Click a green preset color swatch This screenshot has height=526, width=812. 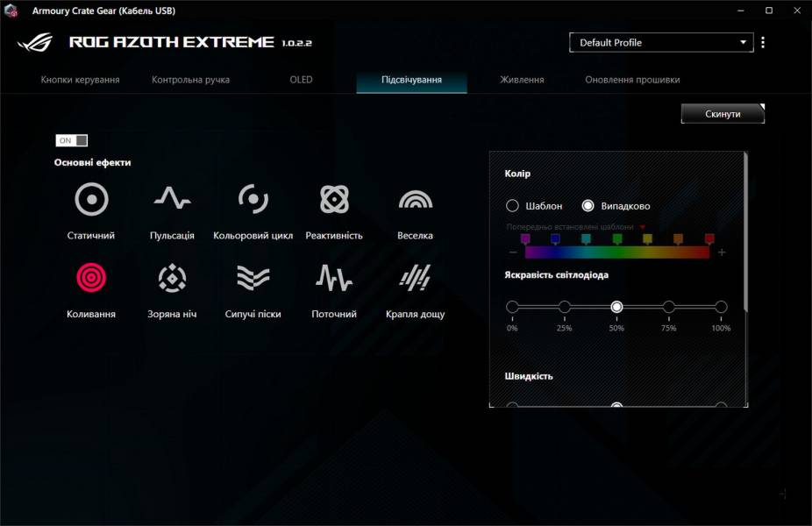[616, 238]
